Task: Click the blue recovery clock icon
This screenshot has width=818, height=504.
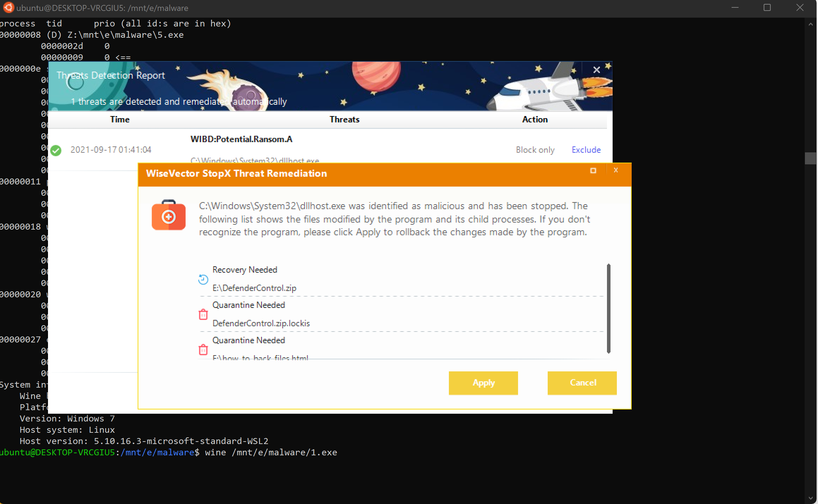Action: pos(203,279)
